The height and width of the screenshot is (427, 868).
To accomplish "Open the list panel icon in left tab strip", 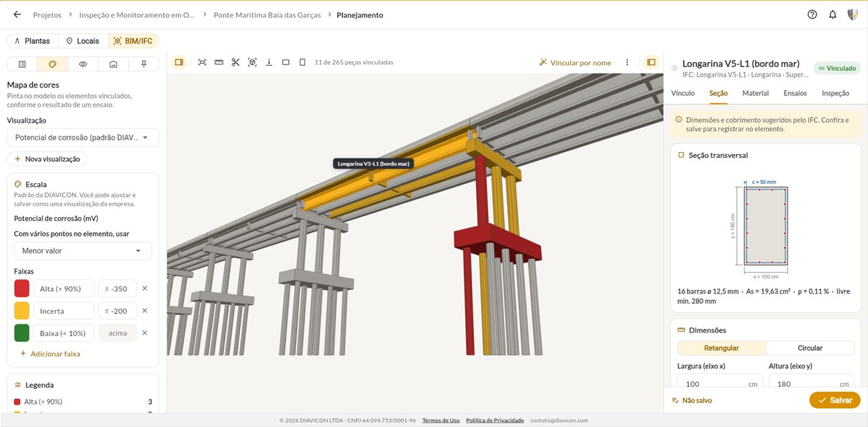I will 22,64.
